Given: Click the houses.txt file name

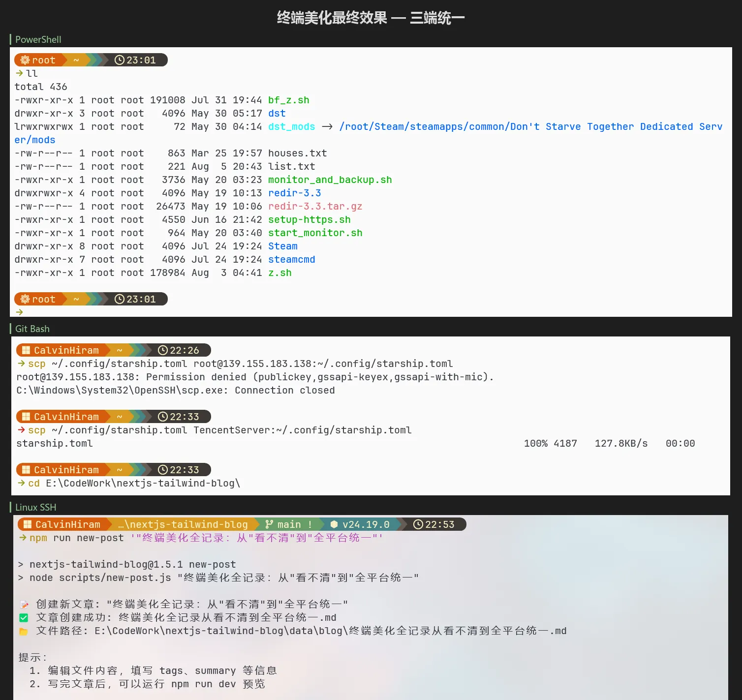Looking at the screenshot, I should [x=298, y=153].
